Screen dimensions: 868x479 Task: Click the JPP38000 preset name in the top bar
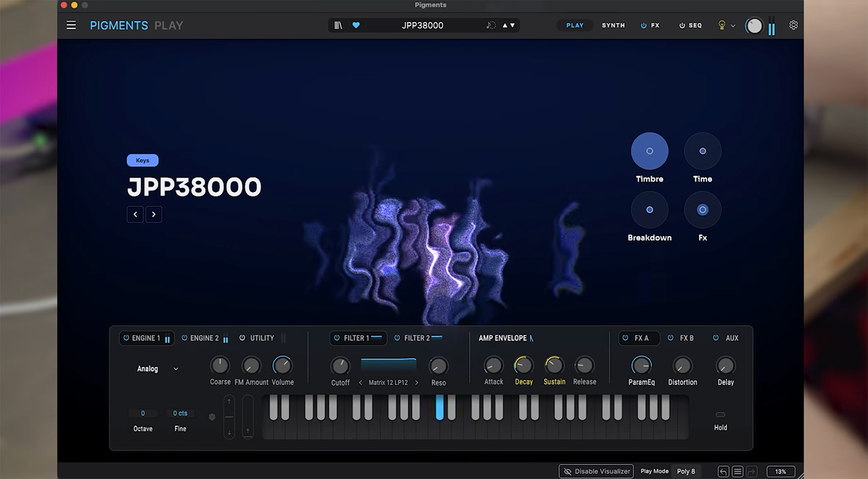tap(422, 25)
